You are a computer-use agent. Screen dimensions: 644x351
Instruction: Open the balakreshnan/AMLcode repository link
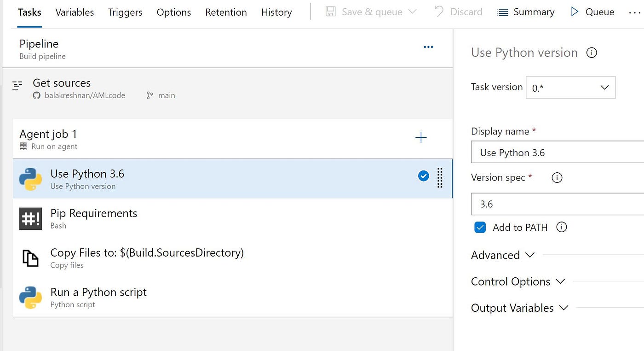tap(85, 95)
